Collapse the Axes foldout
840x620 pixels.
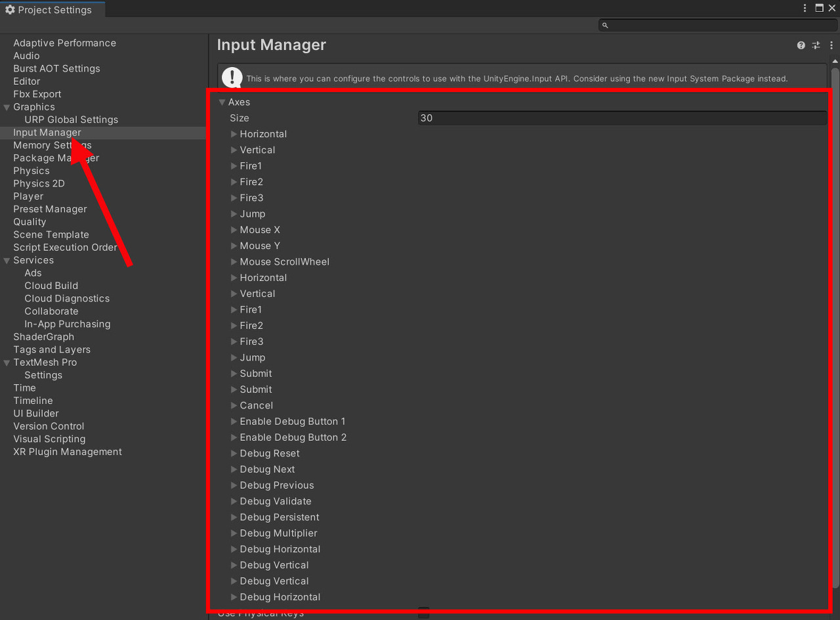[x=222, y=102]
